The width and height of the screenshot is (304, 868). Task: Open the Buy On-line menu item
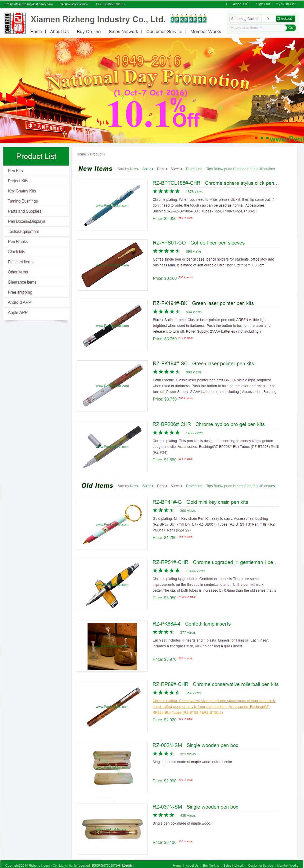(x=89, y=32)
